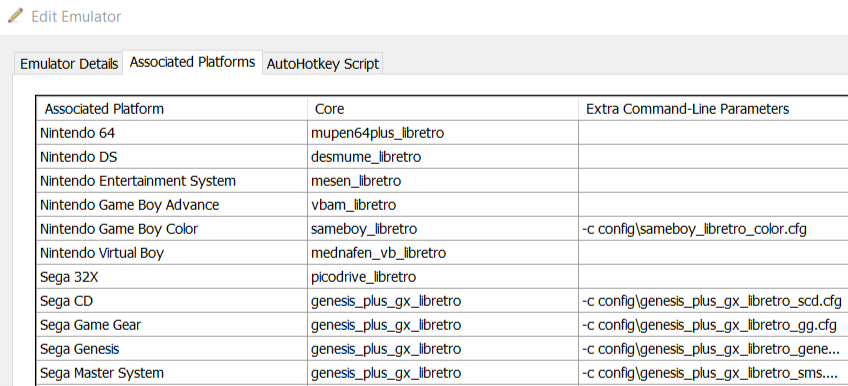Click empty parameters cell in Nintendo Entertainment System row
Screen dimensions: 848x386
(713, 181)
